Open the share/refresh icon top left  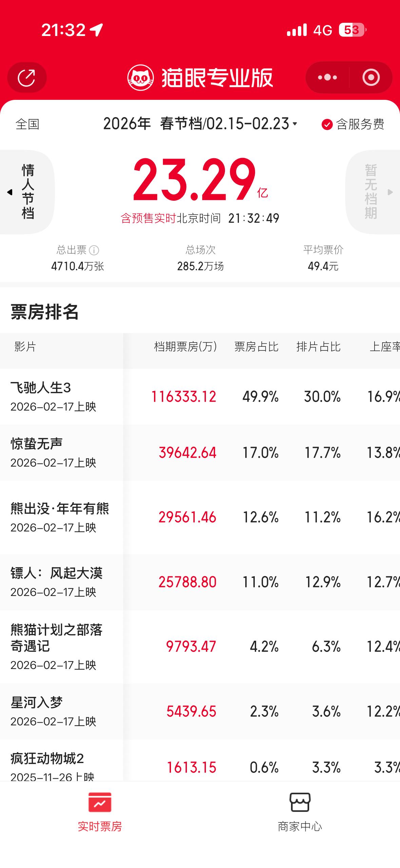(x=26, y=77)
